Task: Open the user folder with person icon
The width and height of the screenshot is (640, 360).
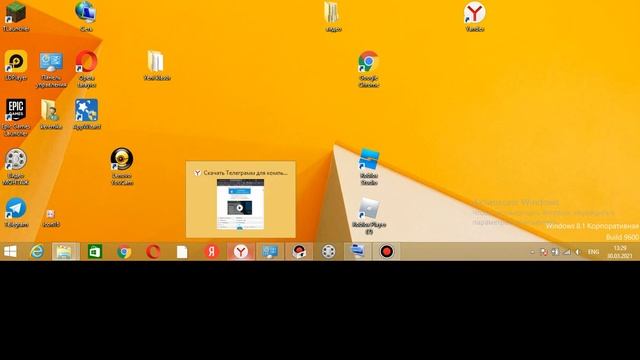Action: point(51,114)
